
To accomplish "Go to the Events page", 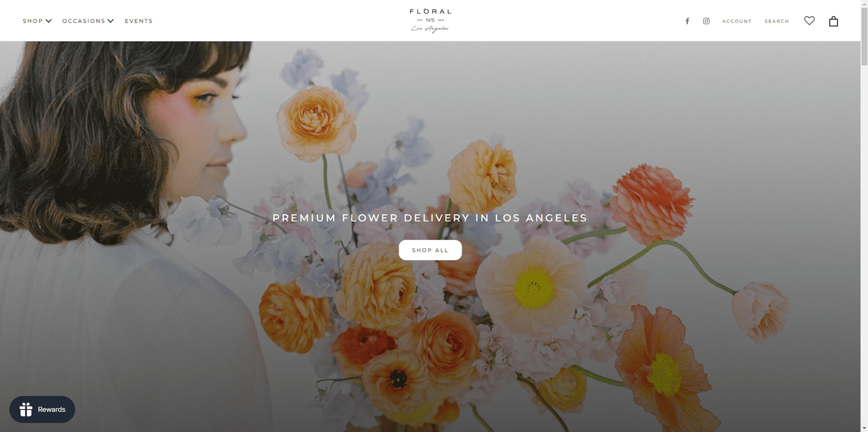I will point(139,21).
